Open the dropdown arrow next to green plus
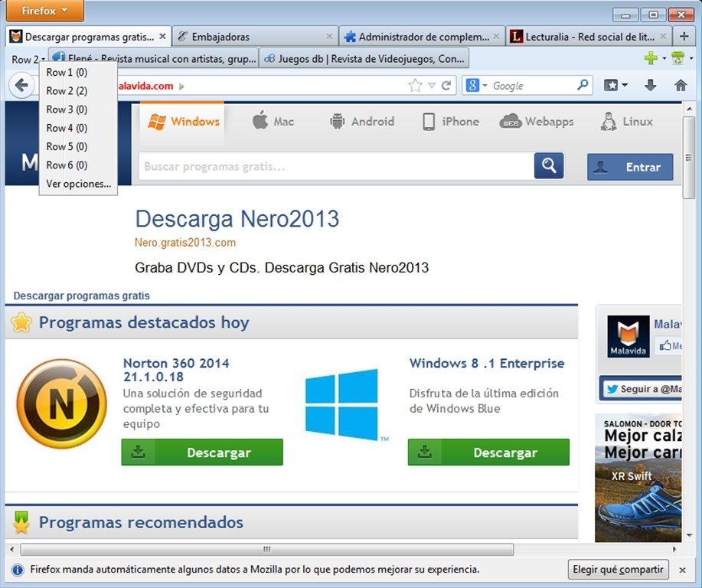 point(664,58)
